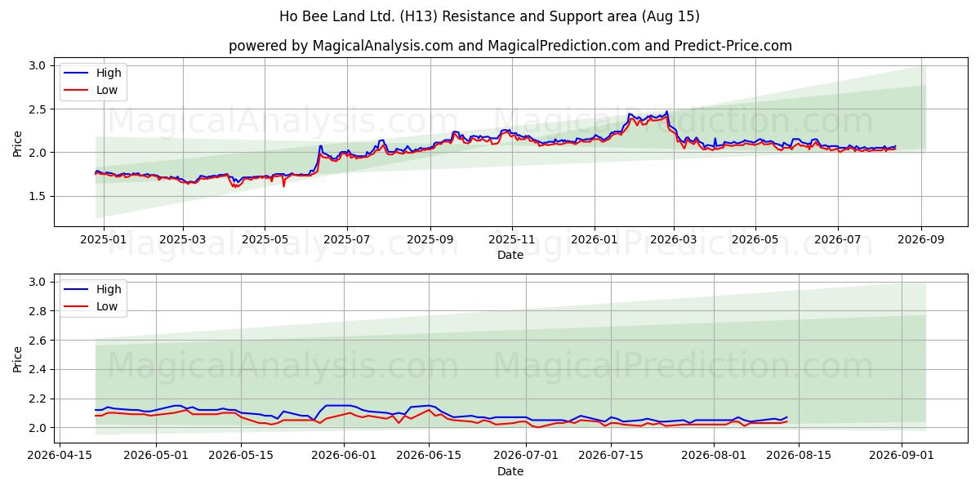Click the '2026-08-01' label on bottom chart
Screen dimensions: 980x490
pyautogui.click(x=714, y=456)
